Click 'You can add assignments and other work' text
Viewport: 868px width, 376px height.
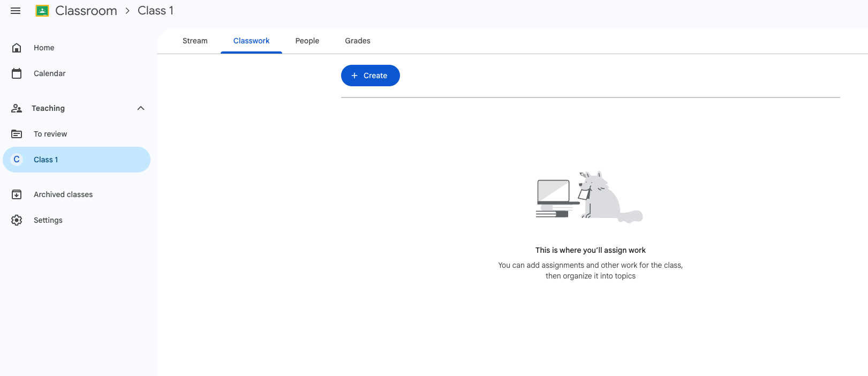coord(591,265)
